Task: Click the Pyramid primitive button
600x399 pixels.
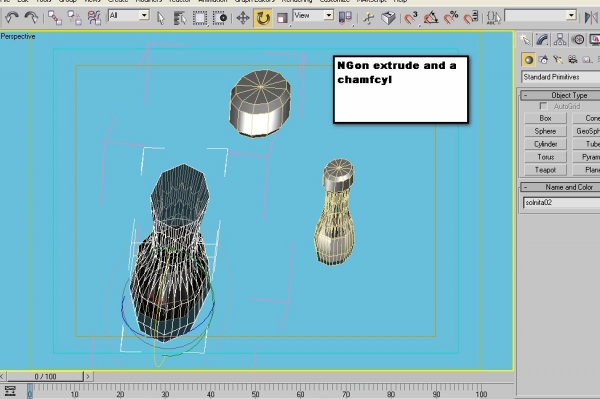Action: point(586,157)
